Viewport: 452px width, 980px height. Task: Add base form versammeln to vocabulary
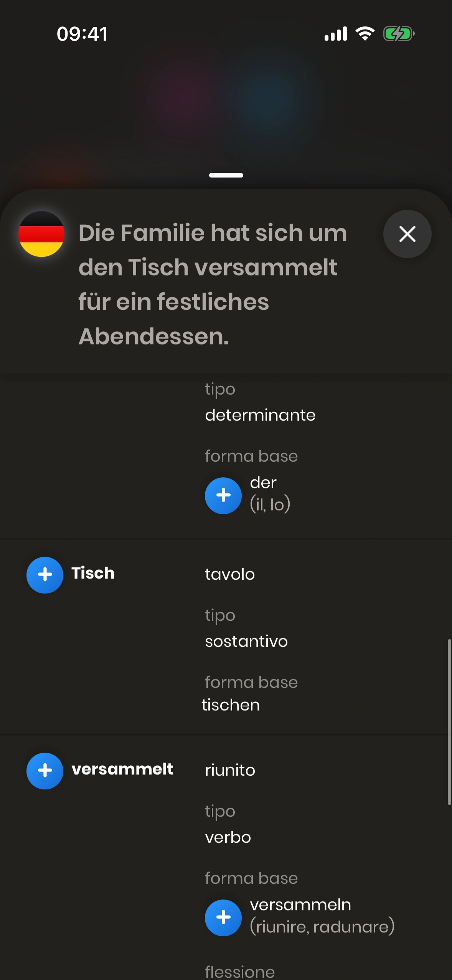pyautogui.click(x=223, y=918)
